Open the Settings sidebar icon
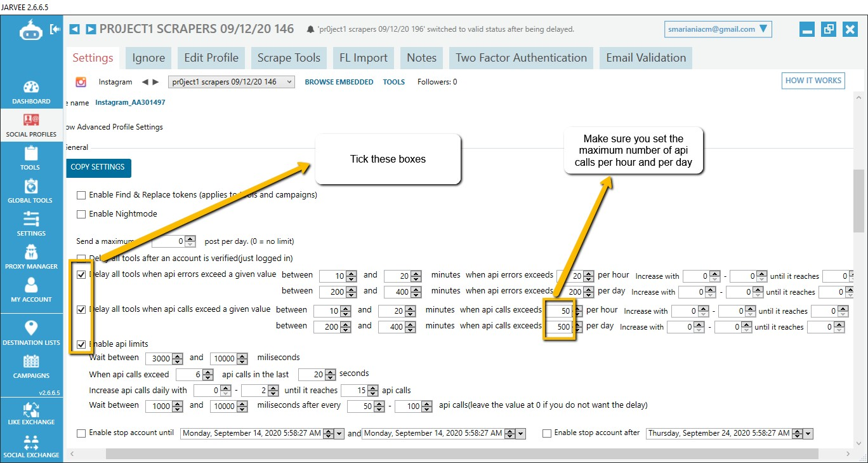This screenshot has height=463, width=868. coord(31,224)
